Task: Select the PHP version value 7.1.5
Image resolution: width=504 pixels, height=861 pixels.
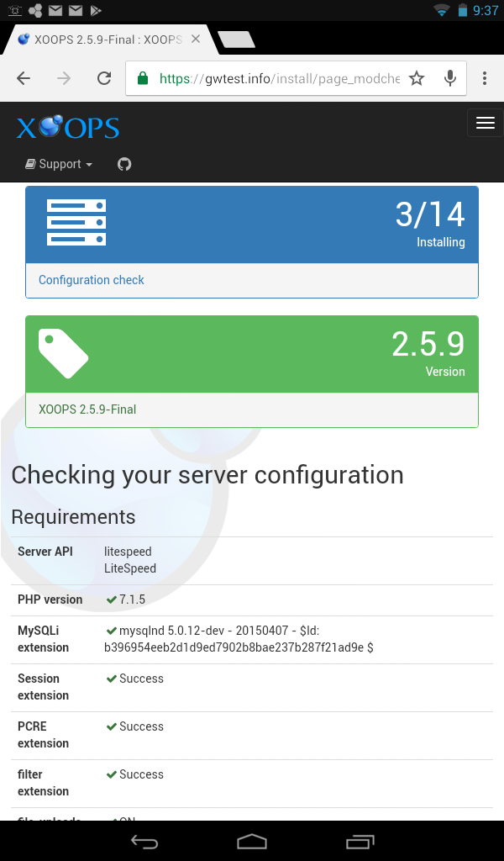Action: 132,600
